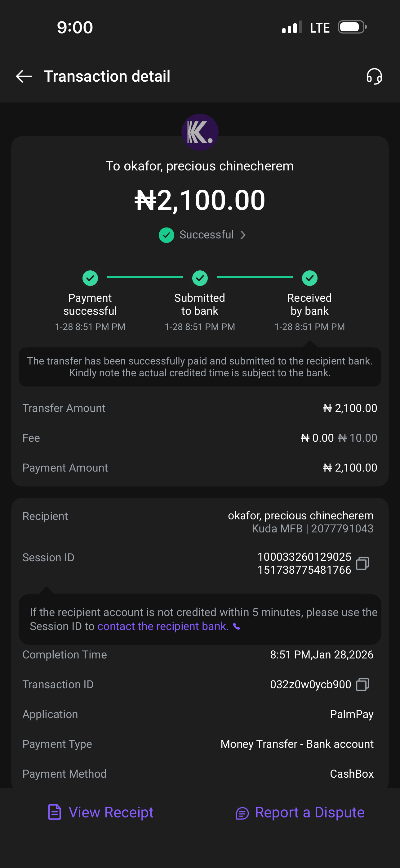Follow the contact the recipient bank link

pos(163,626)
